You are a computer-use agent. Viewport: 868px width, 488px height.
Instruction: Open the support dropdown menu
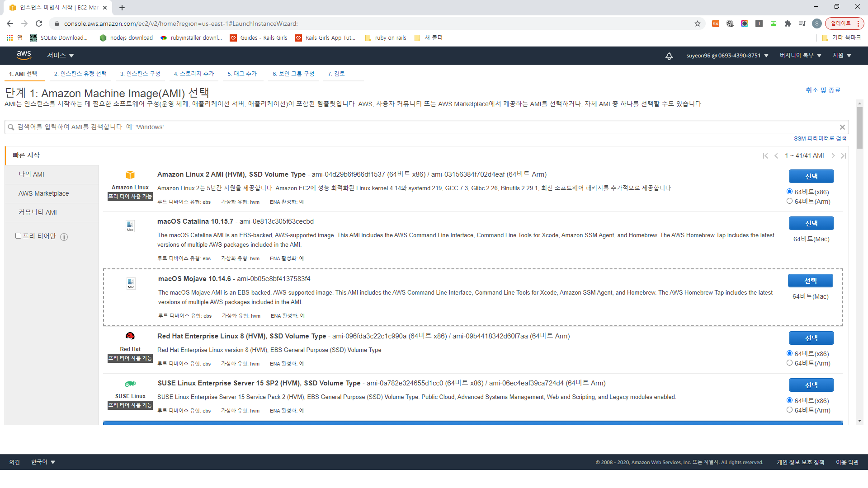click(842, 56)
